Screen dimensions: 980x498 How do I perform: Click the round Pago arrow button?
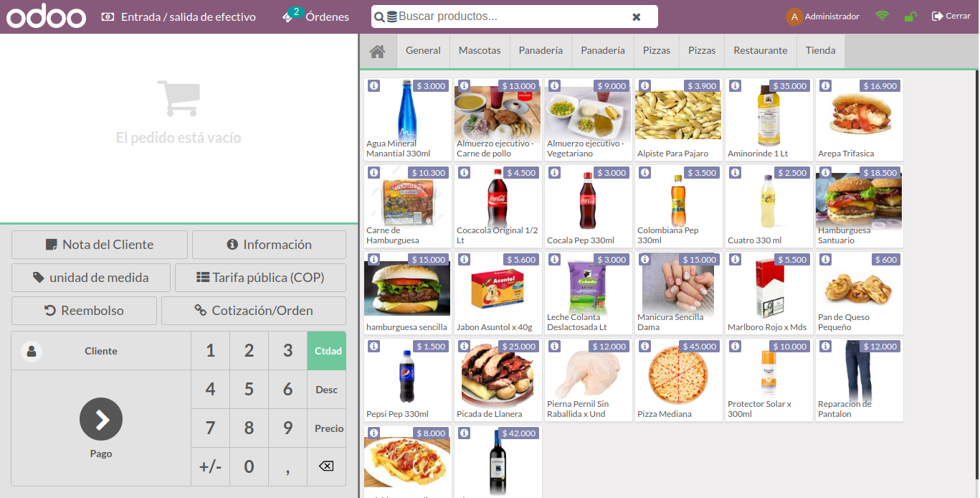[101, 419]
